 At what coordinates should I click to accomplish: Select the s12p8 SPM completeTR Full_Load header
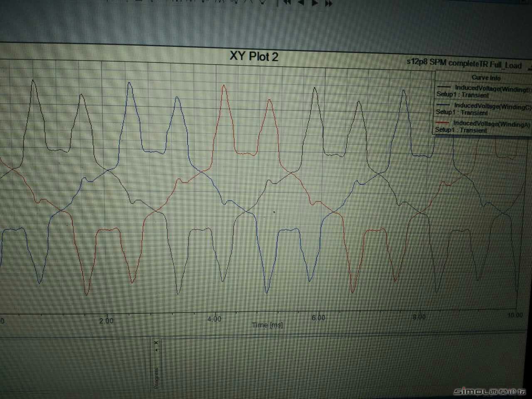[x=463, y=64]
